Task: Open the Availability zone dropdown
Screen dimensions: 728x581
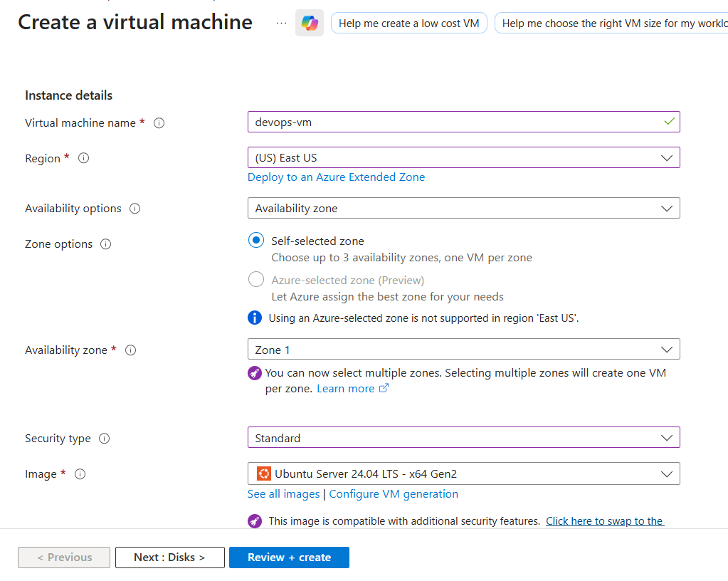Action: pos(463,350)
